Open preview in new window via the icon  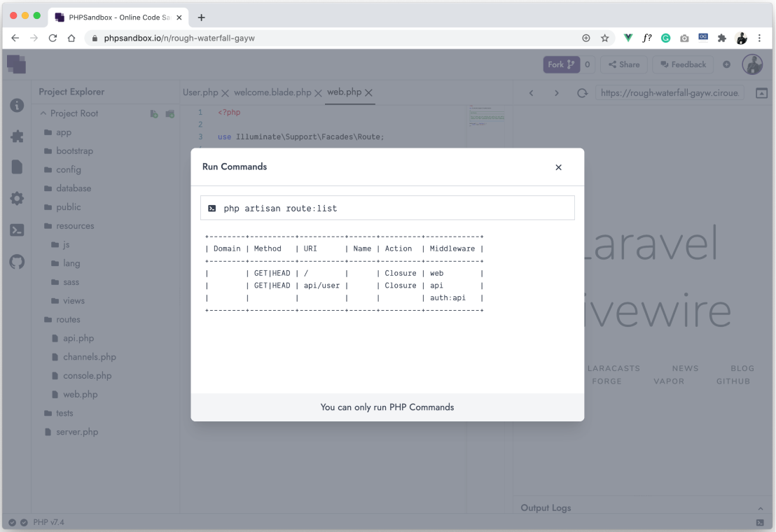[762, 92]
